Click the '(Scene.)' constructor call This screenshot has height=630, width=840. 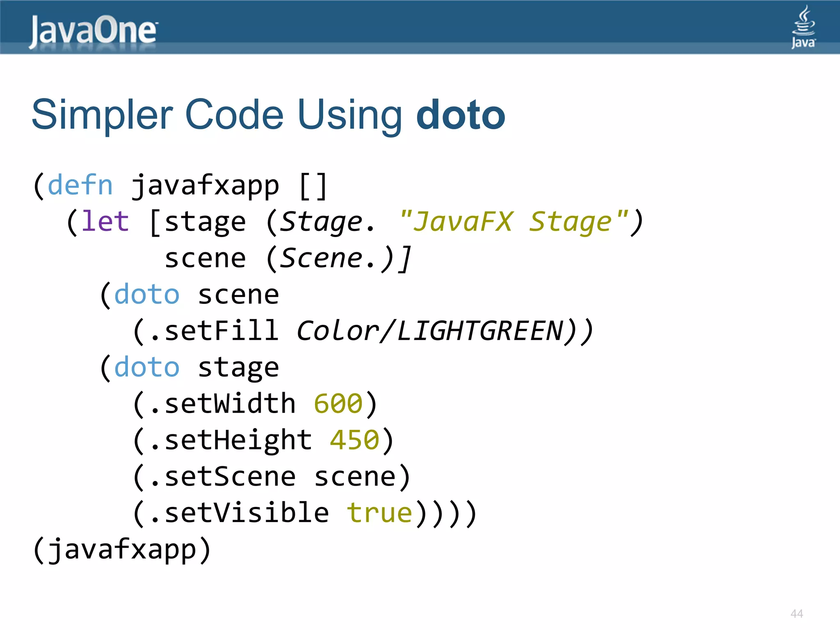[331, 258]
